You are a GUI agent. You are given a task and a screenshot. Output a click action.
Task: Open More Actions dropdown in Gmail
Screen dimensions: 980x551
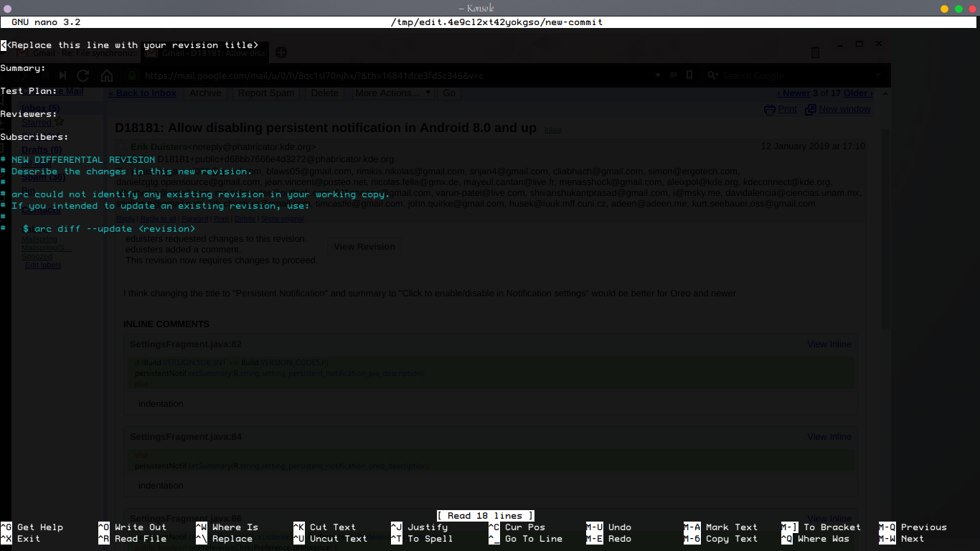coord(393,93)
